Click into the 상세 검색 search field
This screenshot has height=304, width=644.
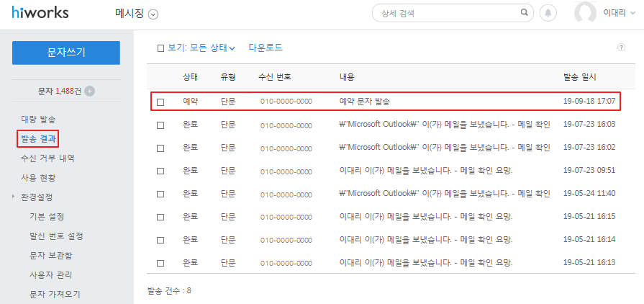click(x=446, y=13)
